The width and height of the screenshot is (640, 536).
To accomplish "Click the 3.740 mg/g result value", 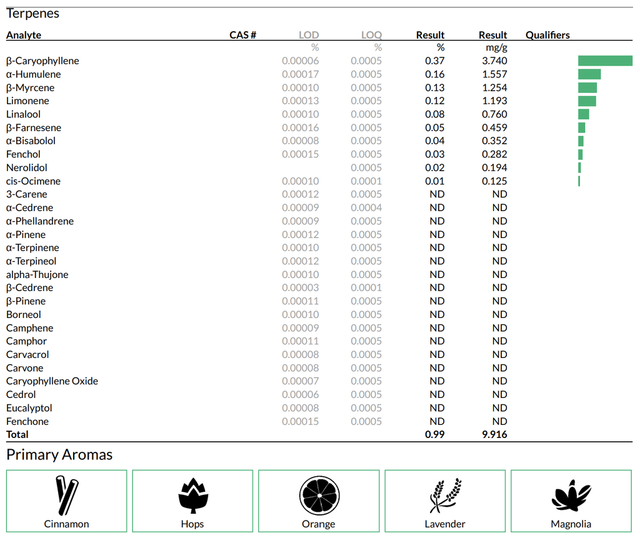I will click(x=494, y=61).
